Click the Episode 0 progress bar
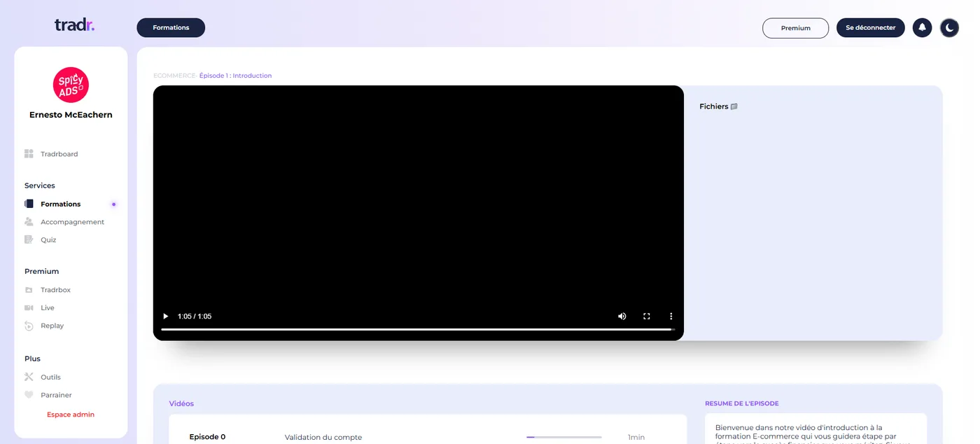 point(564,437)
